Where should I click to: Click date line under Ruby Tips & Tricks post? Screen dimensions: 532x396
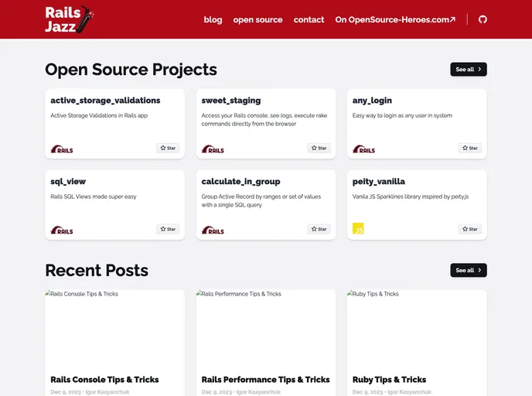pos(392,392)
